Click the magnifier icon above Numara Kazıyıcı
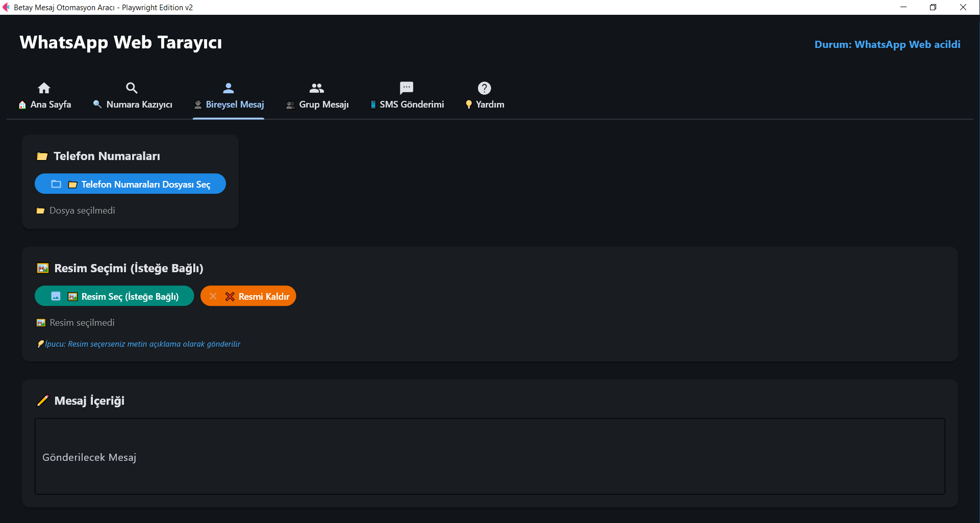This screenshot has width=980, height=523. [132, 88]
